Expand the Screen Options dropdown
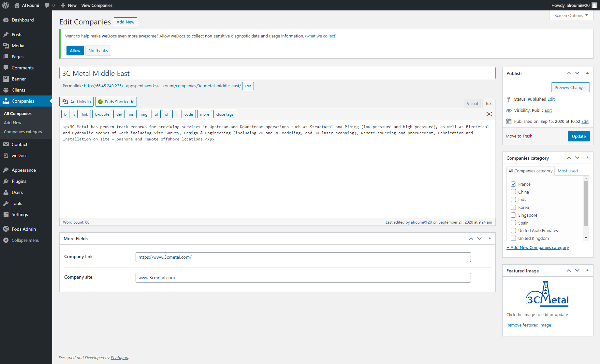Image resolution: width=600 pixels, height=364 pixels. (x=571, y=15)
